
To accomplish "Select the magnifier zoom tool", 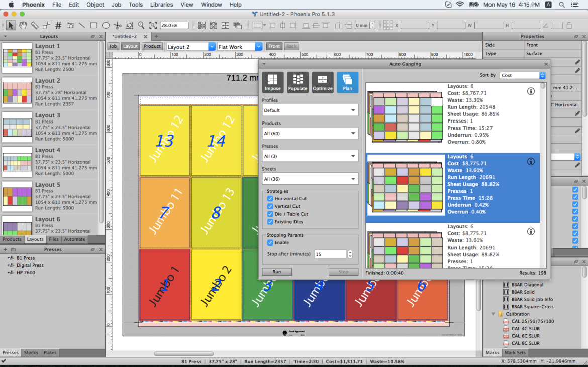I will click(141, 26).
